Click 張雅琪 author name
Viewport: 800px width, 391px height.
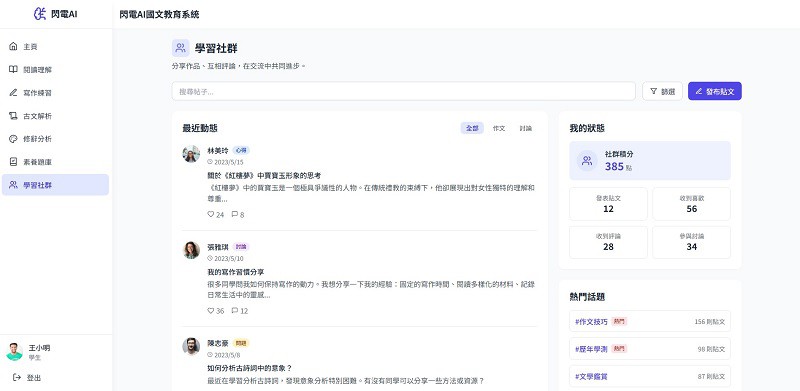tap(218, 247)
